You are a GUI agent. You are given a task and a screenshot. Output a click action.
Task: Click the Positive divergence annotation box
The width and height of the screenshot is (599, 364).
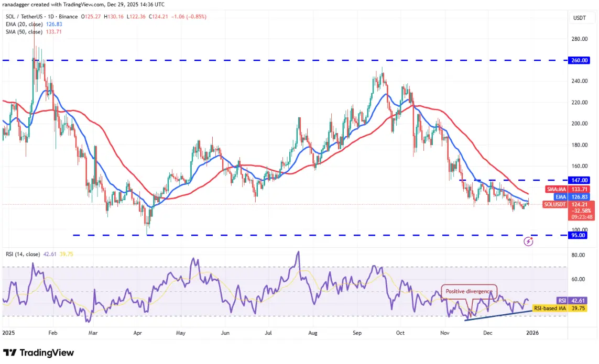click(x=469, y=291)
